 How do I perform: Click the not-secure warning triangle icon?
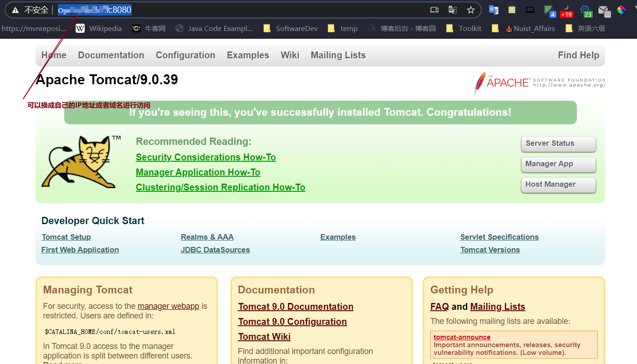(x=15, y=10)
